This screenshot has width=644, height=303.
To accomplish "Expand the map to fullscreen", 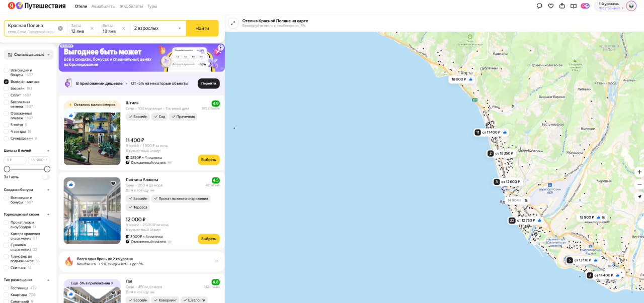I will pyautogui.click(x=233, y=23).
